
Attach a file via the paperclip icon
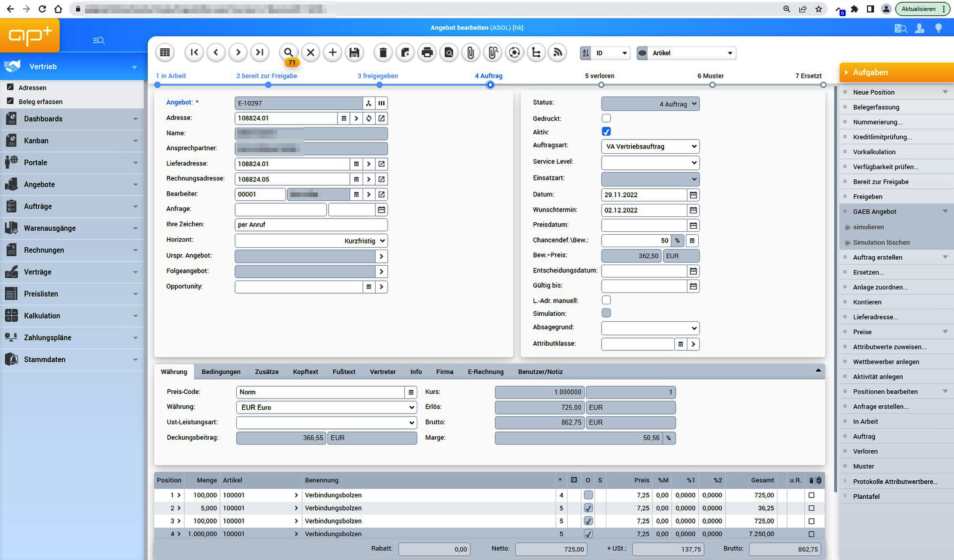(x=470, y=52)
